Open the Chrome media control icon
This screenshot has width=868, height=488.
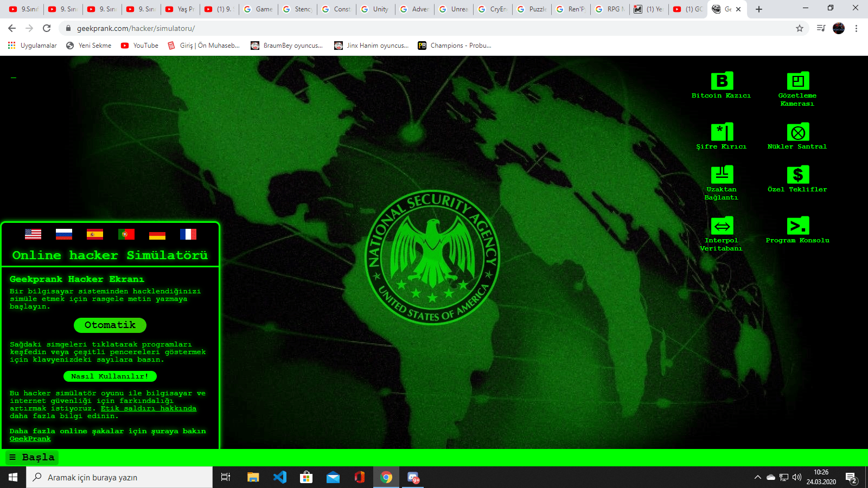pos(821,28)
